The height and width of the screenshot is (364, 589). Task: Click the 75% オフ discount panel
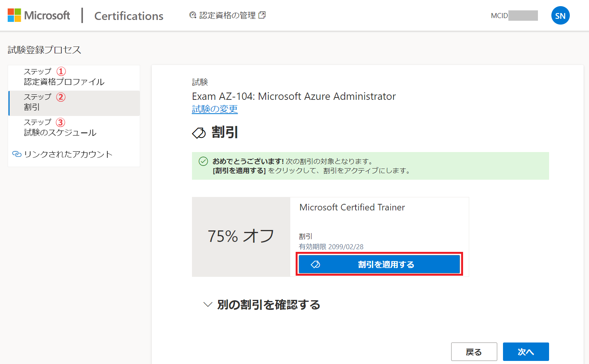[241, 236]
